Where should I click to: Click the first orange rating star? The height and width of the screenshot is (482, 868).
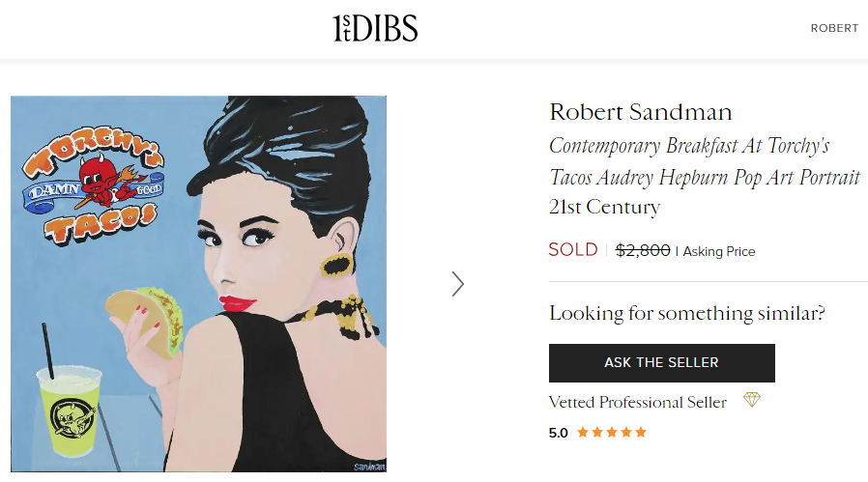pos(583,432)
